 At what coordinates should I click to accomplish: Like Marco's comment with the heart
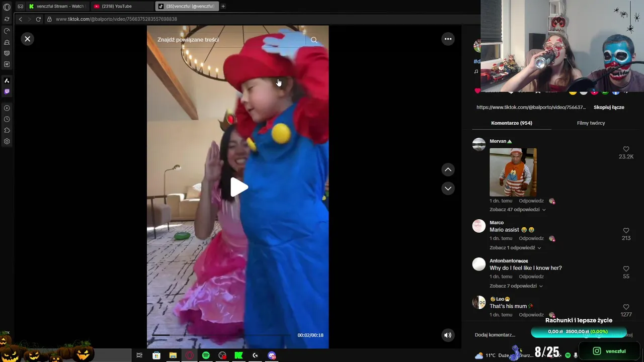click(626, 231)
